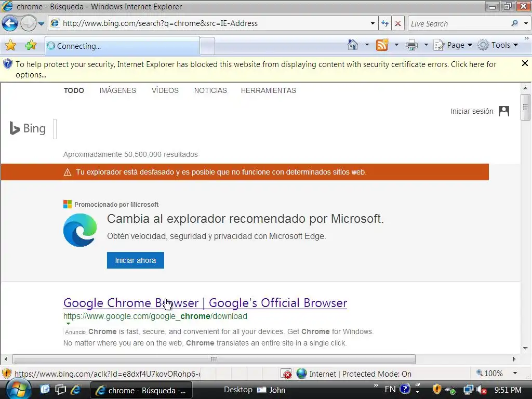Click the Bing search box
This screenshot has height=399, width=532.
coord(55,129)
